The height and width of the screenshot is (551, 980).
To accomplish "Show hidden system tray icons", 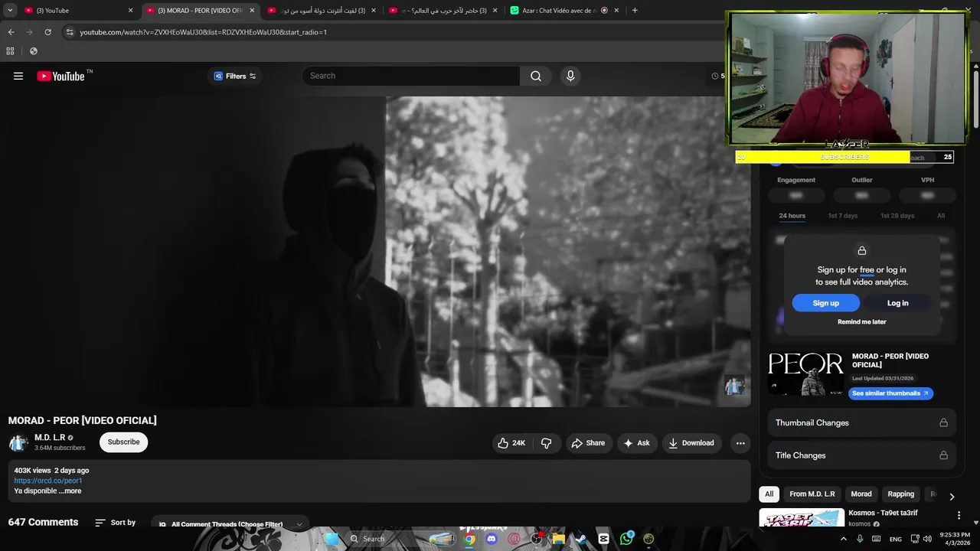I will [x=844, y=539].
